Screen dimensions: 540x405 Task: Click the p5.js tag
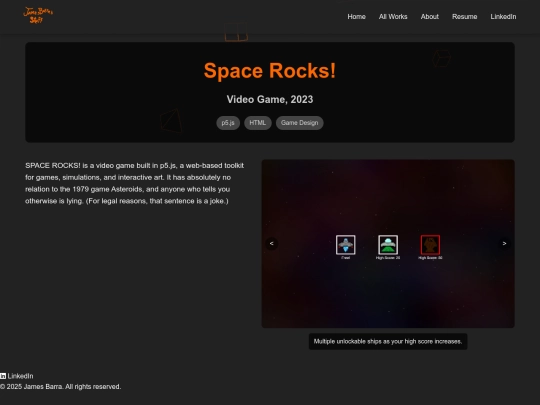click(x=228, y=123)
